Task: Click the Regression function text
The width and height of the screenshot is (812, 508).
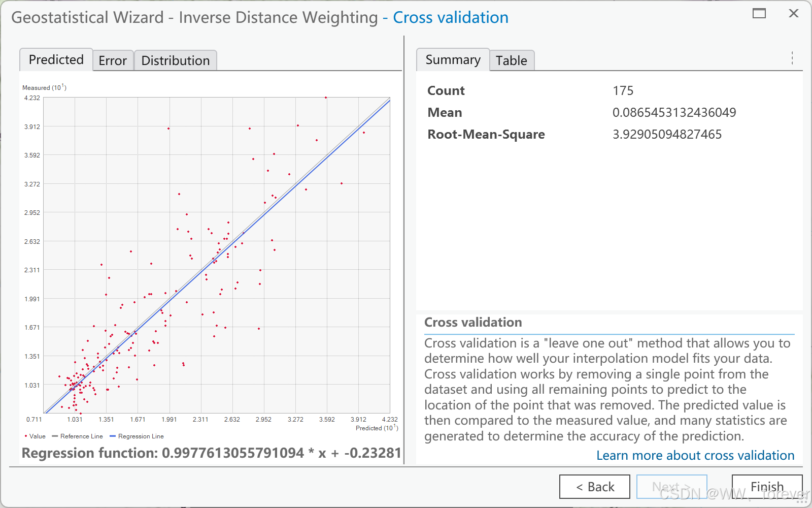Action: pos(212,453)
